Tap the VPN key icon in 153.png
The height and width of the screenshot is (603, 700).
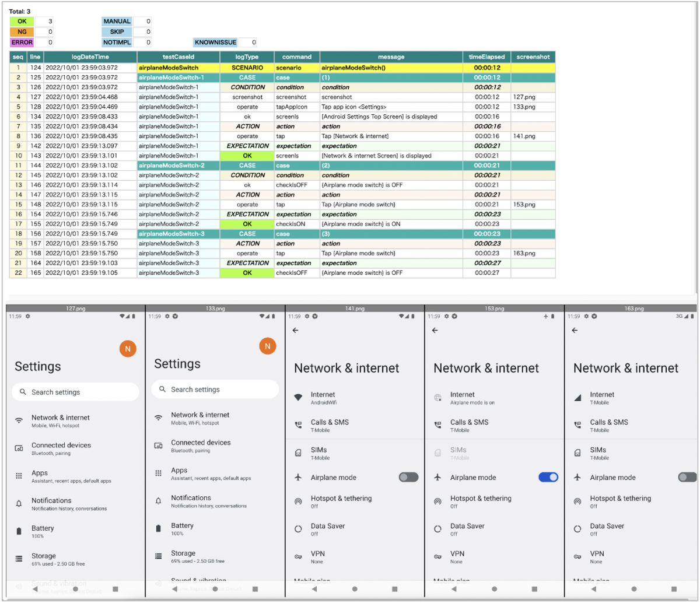[x=437, y=557]
